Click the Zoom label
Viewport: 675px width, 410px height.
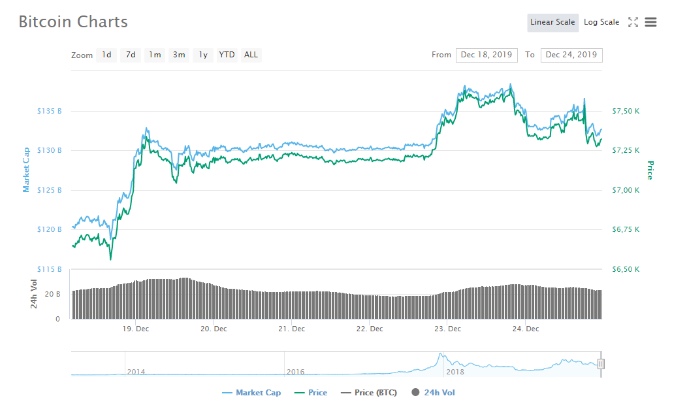82,55
